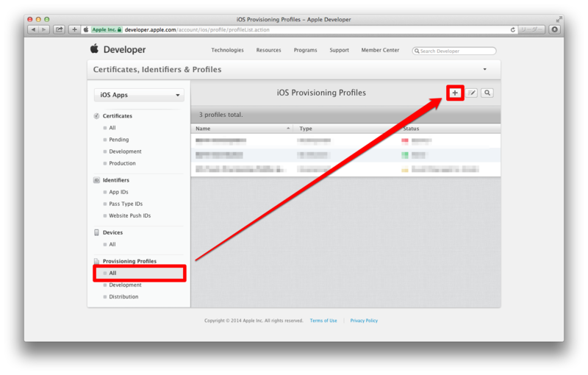The image size is (588, 375).
Task: Select Development under Certificates
Action: point(125,151)
